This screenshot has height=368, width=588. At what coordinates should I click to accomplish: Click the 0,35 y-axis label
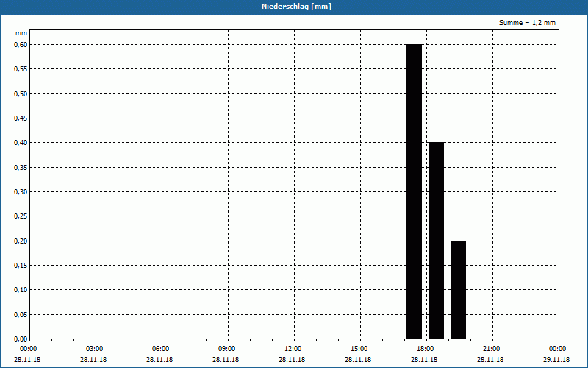pos(21,168)
